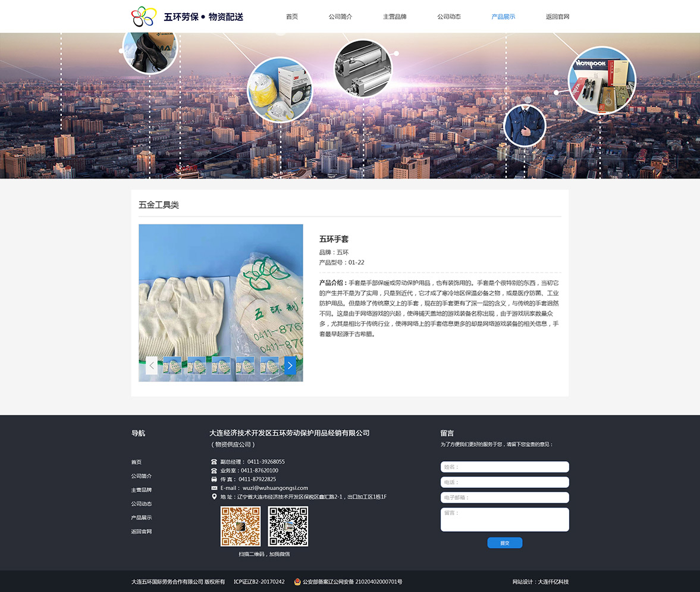Select 产品展示 top menu item
This screenshot has width=700, height=592.
[x=503, y=17]
